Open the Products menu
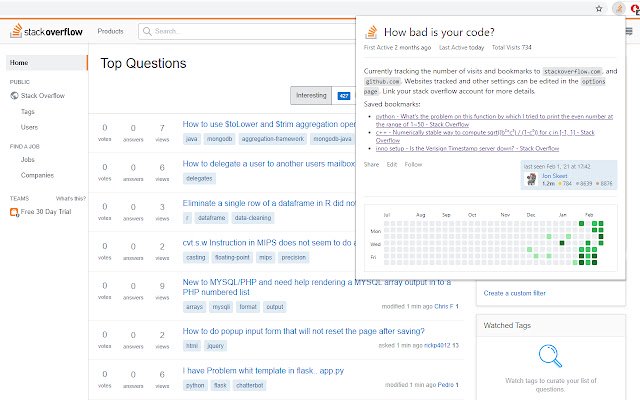The image size is (640, 400). click(x=110, y=31)
